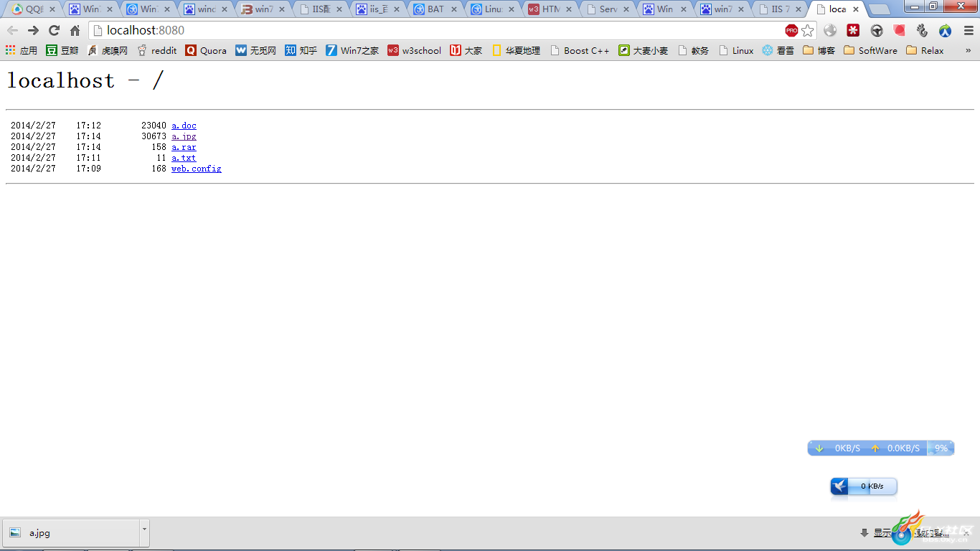Open the 应用 apps shortcut

22,50
